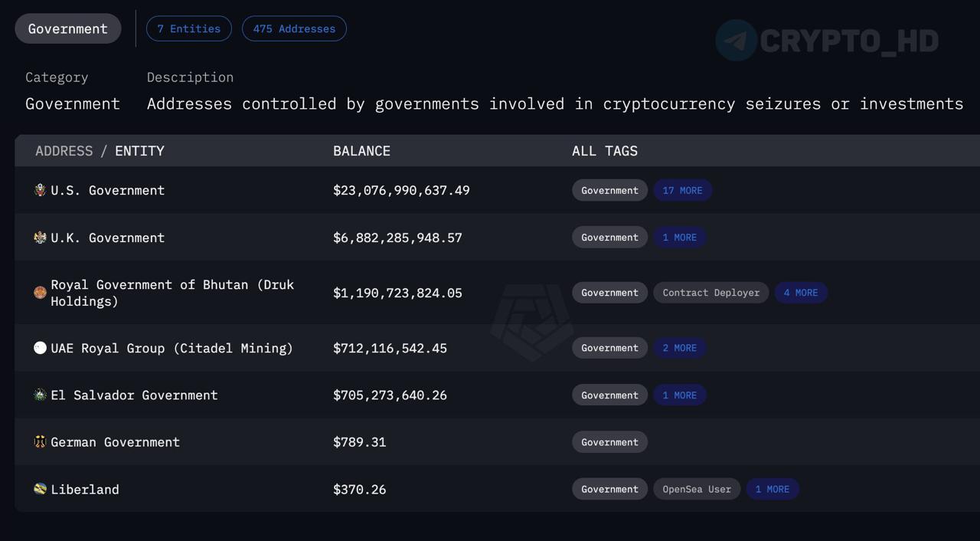The height and width of the screenshot is (541, 980).
Task: Click the Liberland flag icon
Action: (41, 489)
